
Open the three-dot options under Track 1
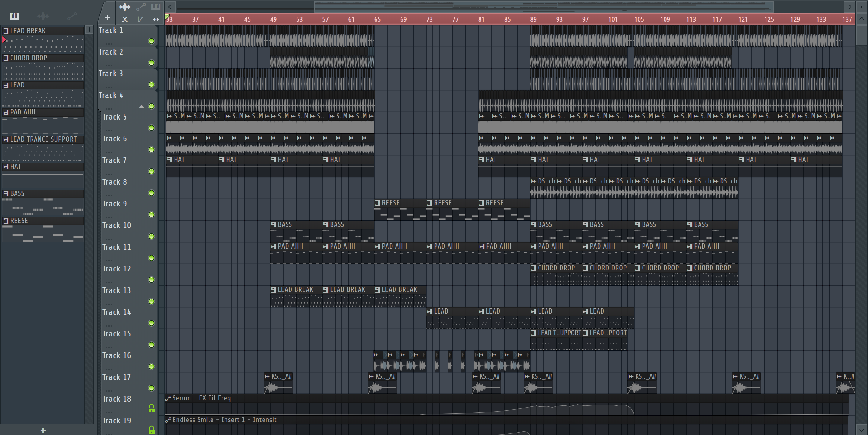(x=109, y=44)
